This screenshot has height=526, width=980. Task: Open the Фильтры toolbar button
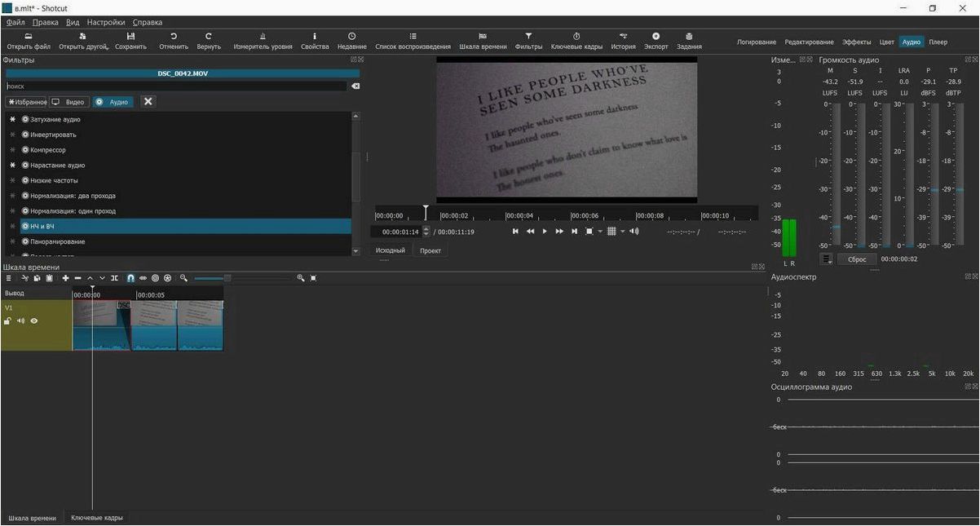528,41
